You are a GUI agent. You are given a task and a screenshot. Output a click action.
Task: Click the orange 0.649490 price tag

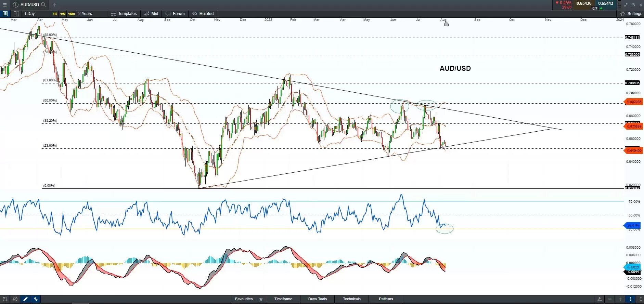click(x=633, y=151)
